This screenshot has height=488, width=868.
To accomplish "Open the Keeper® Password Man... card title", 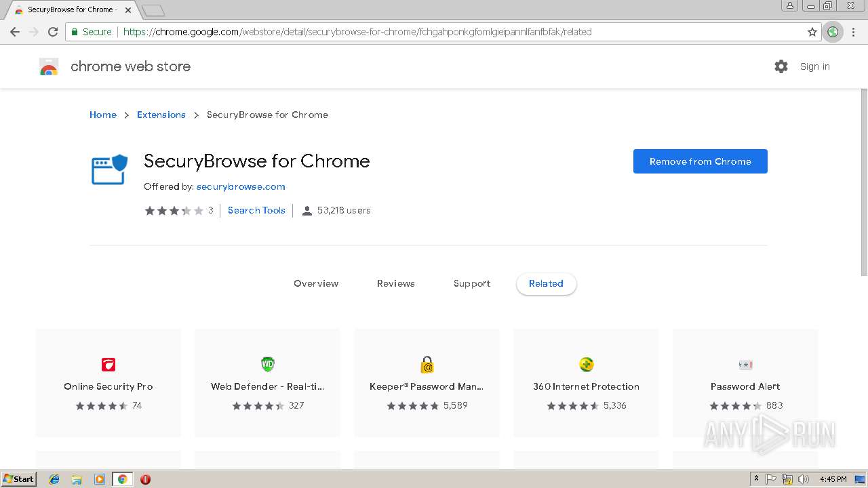I will pos(427,386).
